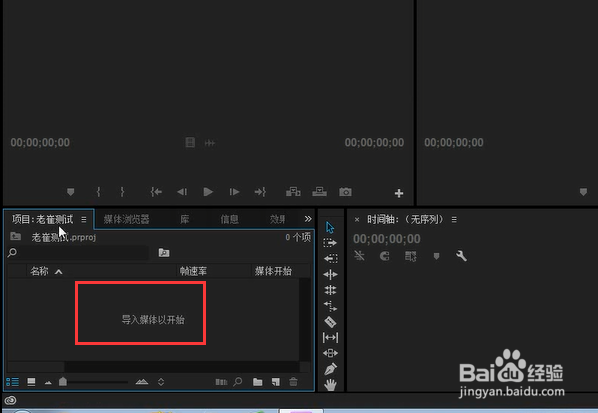This screenshot has height=413, width=598.
Task: Click the timeline timecode 00;00;00;00
Action: click(387, 239)
